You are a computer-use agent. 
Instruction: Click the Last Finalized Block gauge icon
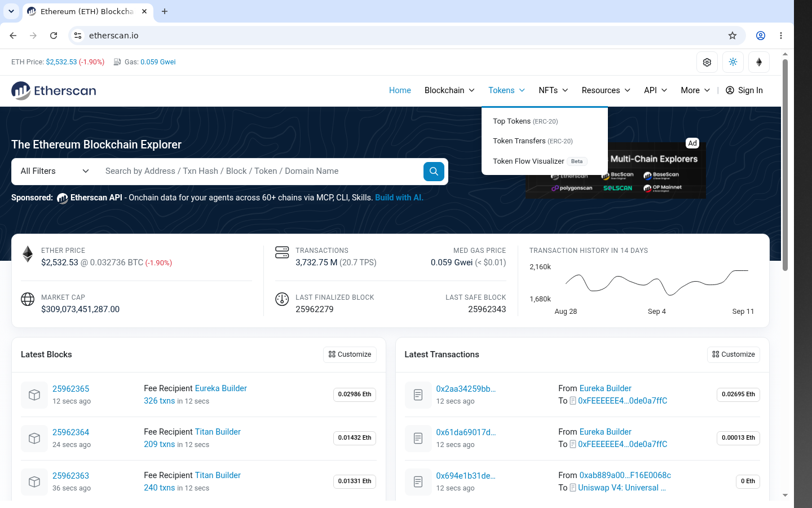[x=282, y=299]
